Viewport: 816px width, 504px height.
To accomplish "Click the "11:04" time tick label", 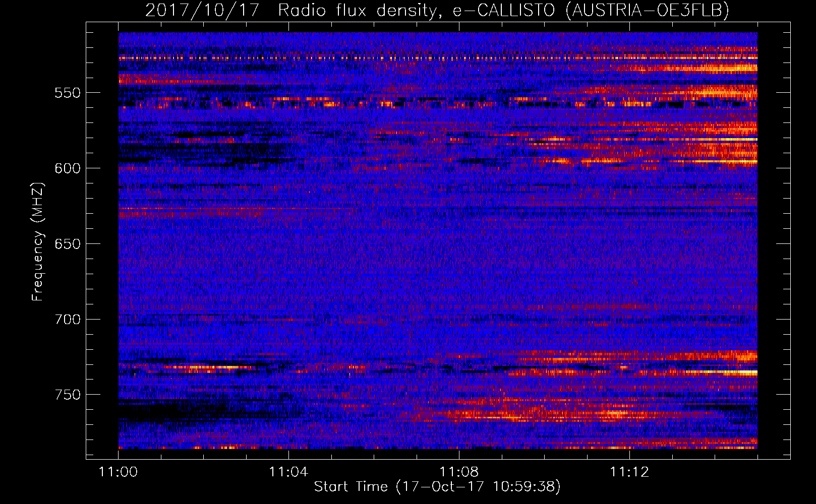I will click(x=288, y=472).
